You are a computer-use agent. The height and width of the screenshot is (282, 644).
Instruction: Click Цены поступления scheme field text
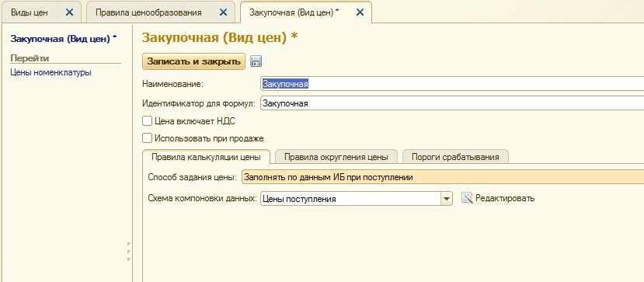coord(299,199)
